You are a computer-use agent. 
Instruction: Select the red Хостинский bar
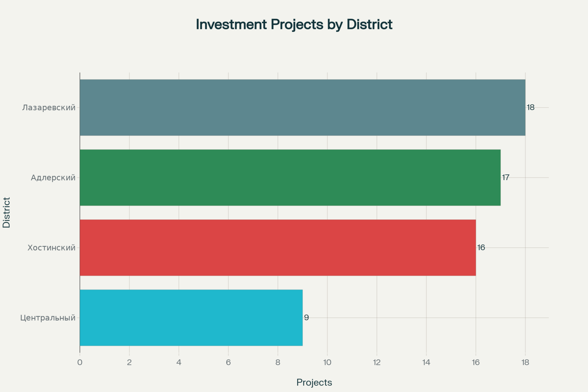click(x=278, y=247)
